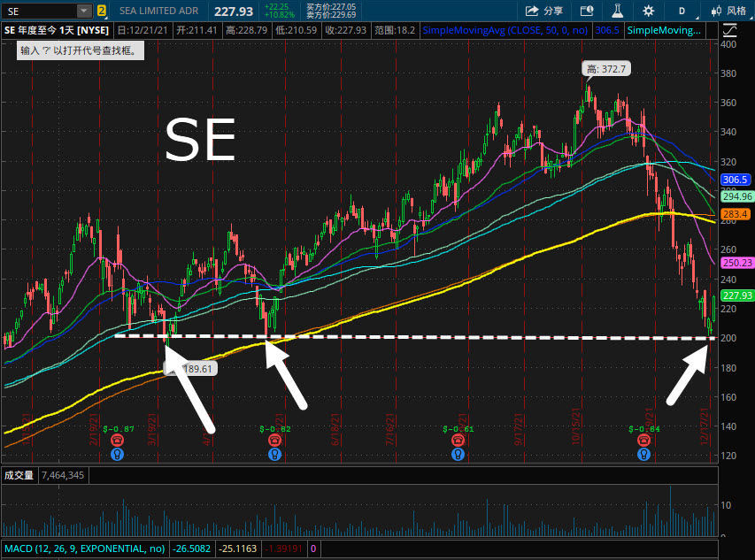The width and height of the screenshot is (755, 560).
Task: Click the red phone icon under $-0.61
Action: click(458, 440)
